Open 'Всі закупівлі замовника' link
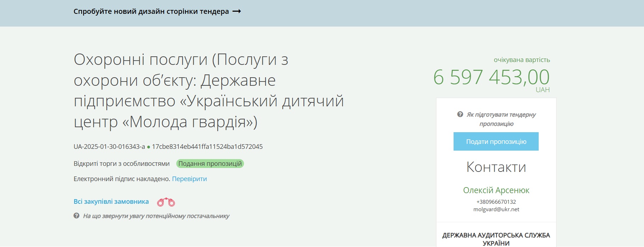 111,202
